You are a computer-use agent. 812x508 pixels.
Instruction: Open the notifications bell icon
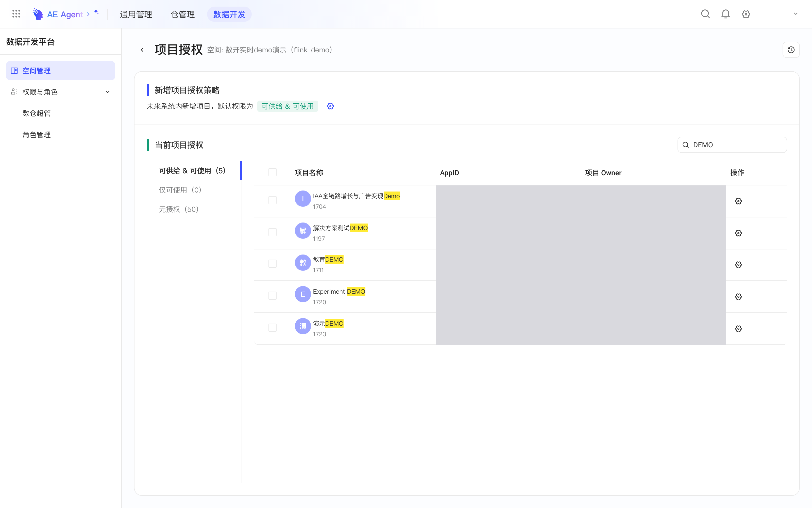tap(725, 14)
